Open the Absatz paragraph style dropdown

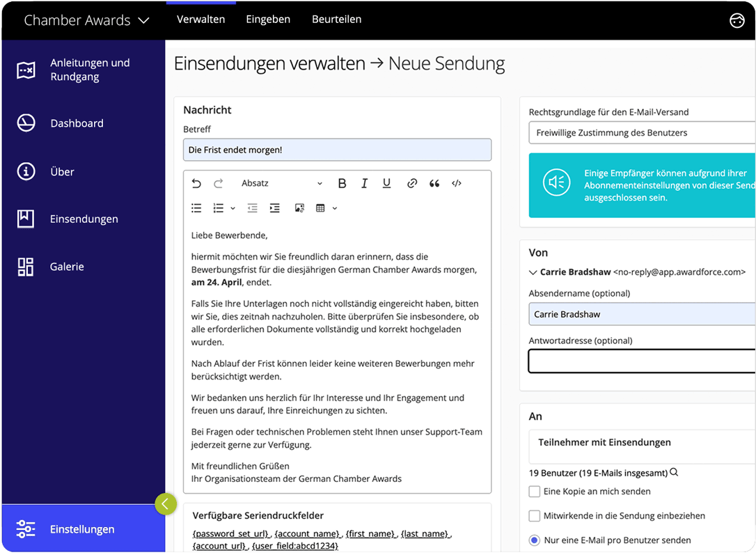click(281, 183)
